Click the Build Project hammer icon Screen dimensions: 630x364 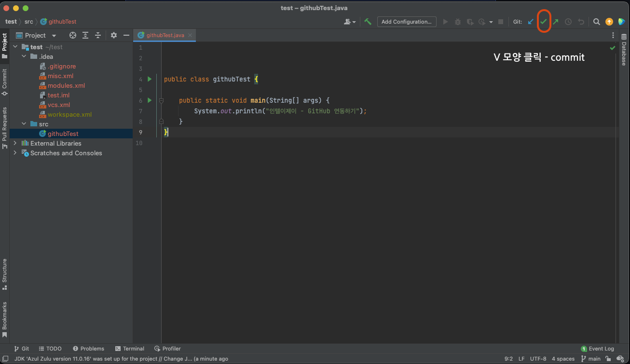(x=368, y=22)
